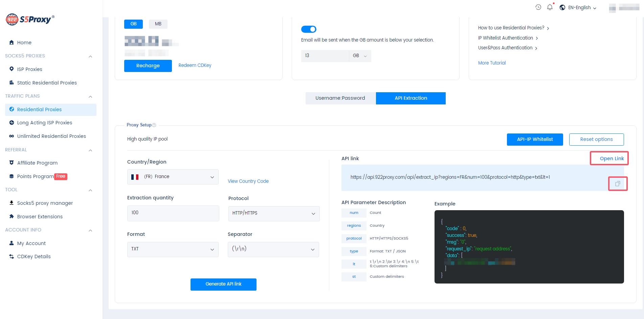Click the copy API link icon
Viewport: 644px width, 319px height.
tap(618, 184)
